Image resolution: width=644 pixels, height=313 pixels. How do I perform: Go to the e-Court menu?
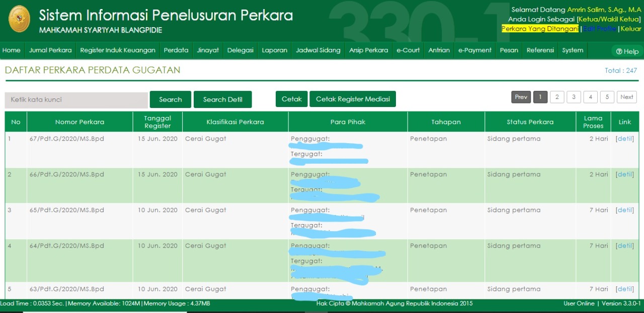[408, 50]
